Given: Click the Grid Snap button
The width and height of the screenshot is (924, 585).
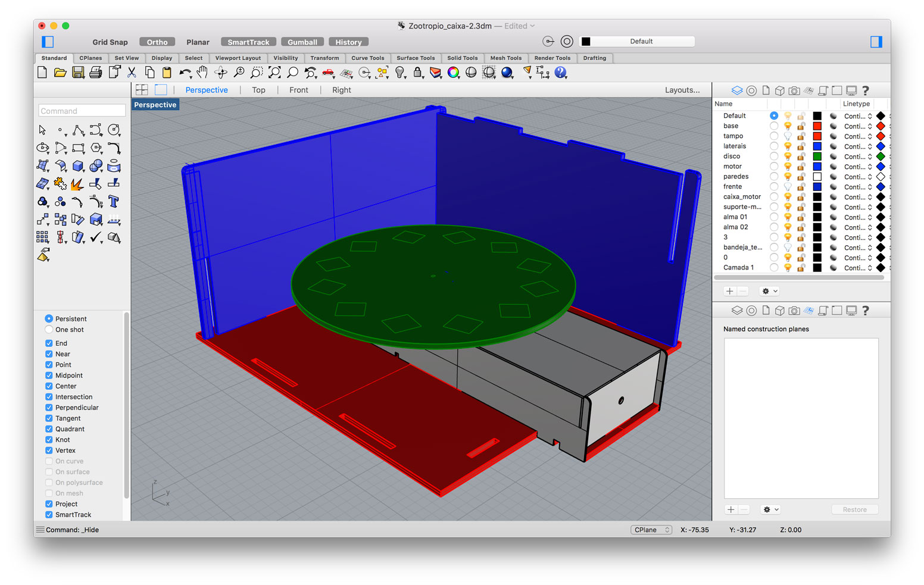Looking at the screenshot, I should (110, 42).
